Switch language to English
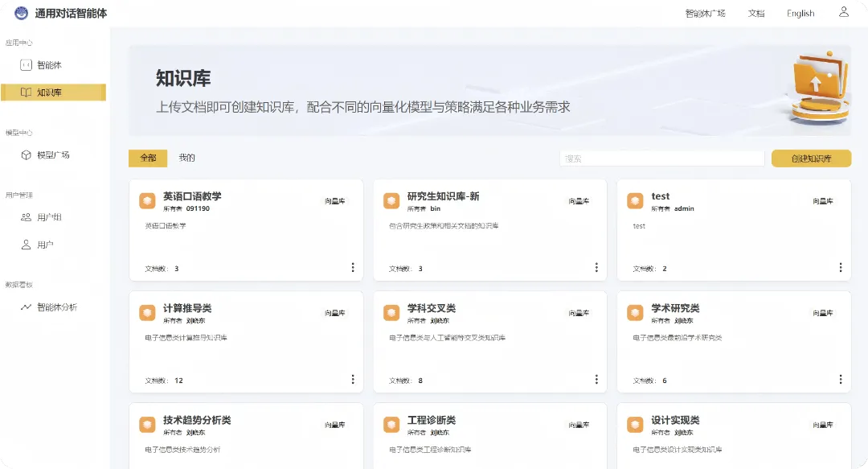This screenshot has height=469, width=868. coord(800,14)
